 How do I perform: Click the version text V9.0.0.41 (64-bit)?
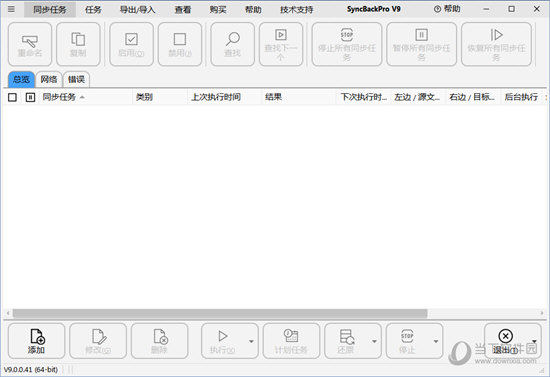pos(31,369)
